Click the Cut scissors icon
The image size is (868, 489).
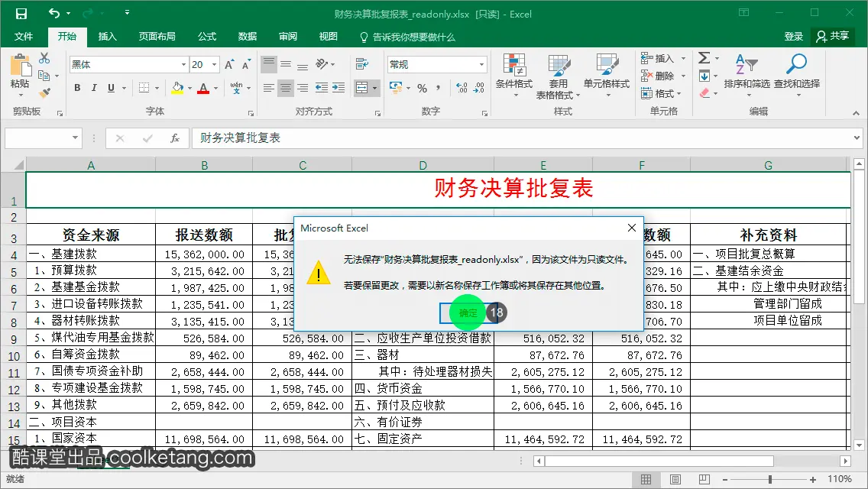point(44,58)
